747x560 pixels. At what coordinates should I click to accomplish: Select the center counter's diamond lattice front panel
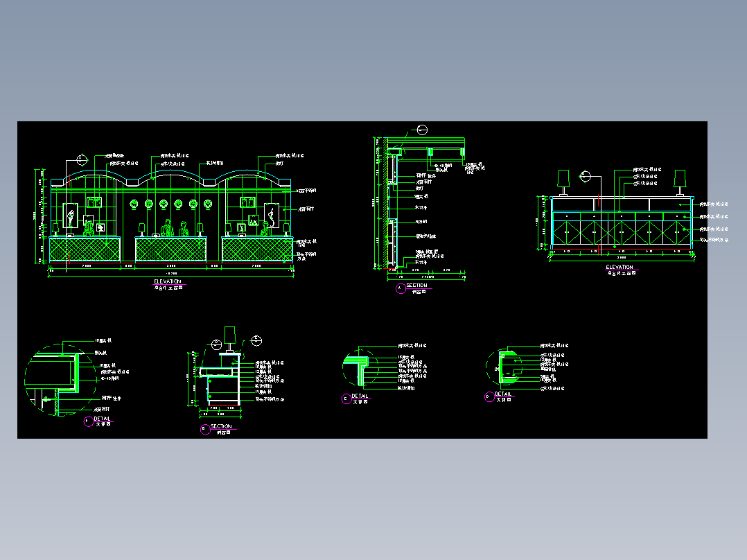coord(170,250)
